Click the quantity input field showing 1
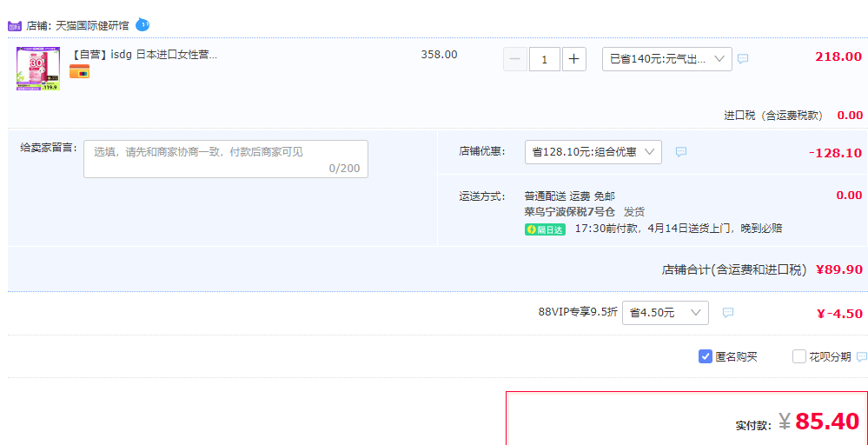The height and width of the screenshot is (445, 868). (x=545, y=59)
